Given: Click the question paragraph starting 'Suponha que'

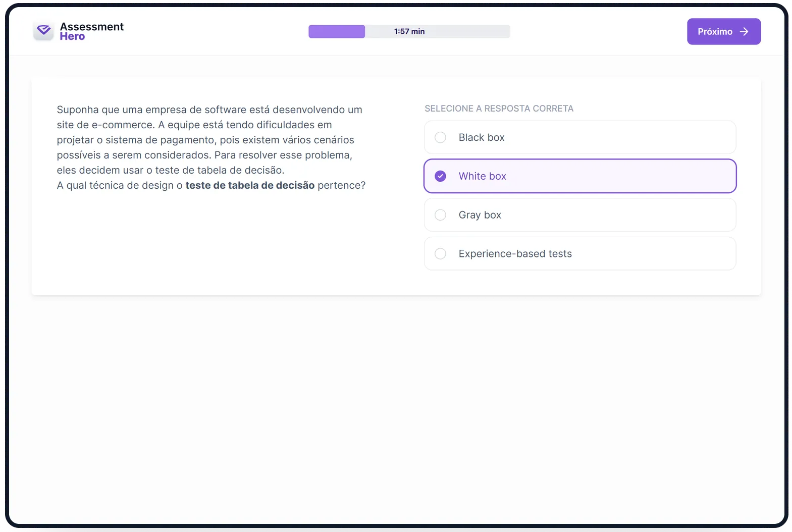Looking at the screenshot, I should click(211, 147).
